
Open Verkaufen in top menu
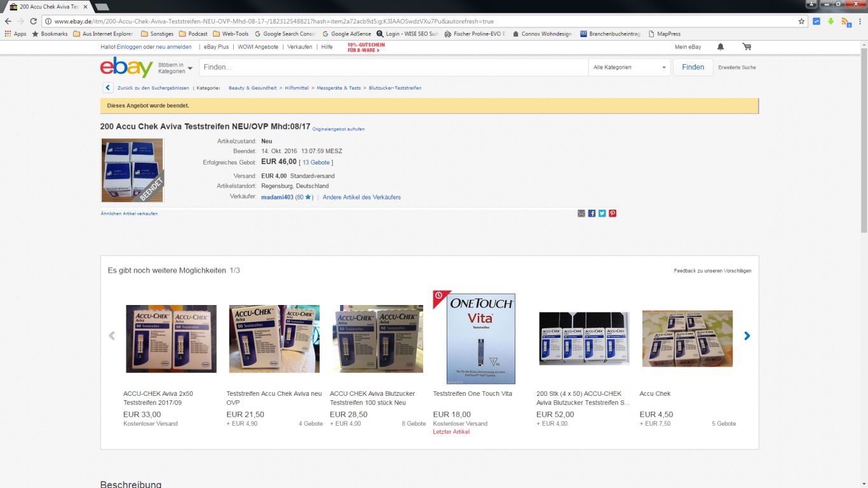(299, 47)
